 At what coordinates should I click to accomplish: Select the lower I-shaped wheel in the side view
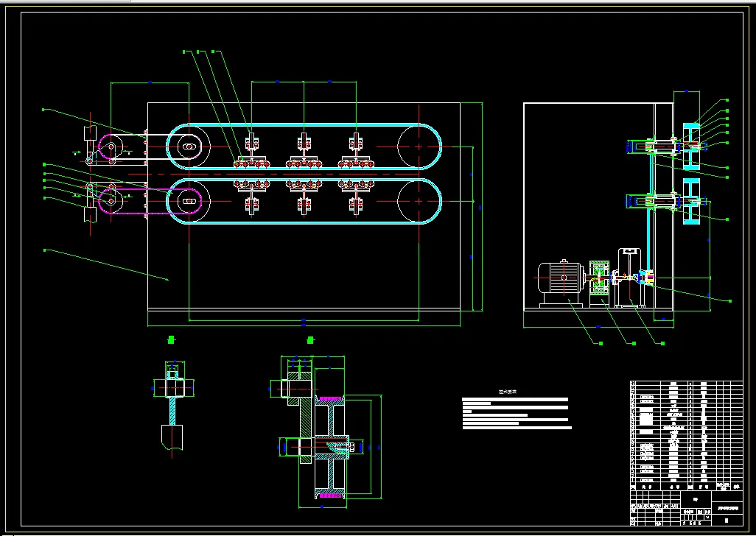[691, 201]
